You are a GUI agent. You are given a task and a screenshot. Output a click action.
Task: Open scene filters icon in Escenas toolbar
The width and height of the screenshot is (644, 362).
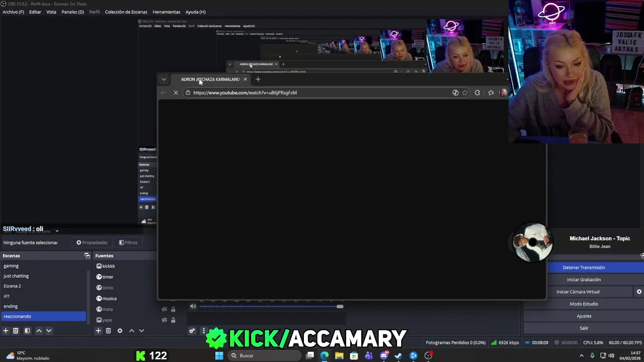[27, 331]
